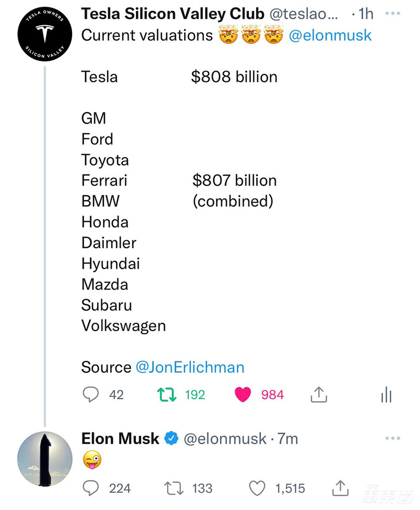420x510 pixels.
Task: Click Elon Musk's verified badge
Action: point(171,438)
